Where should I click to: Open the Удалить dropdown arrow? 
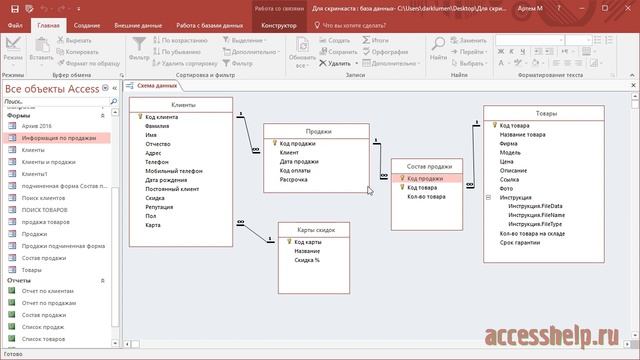tap(356, 63)
